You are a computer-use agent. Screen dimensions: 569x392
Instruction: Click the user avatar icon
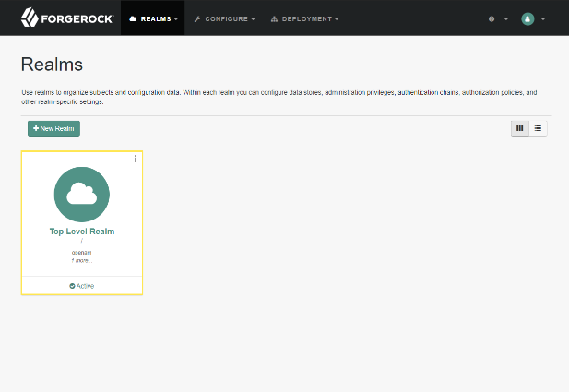point(528,18)
